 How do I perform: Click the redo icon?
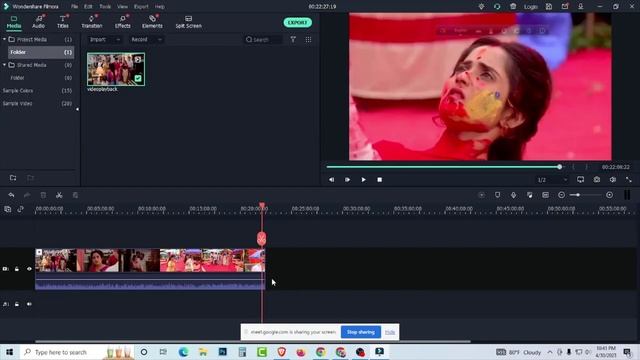pyautogui.click(x=27, y=195)
